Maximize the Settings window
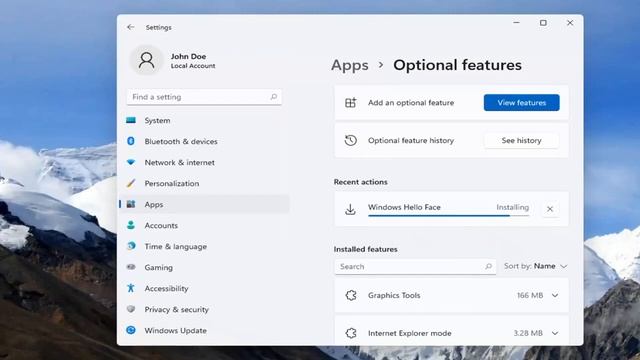 tap(543, 23)
